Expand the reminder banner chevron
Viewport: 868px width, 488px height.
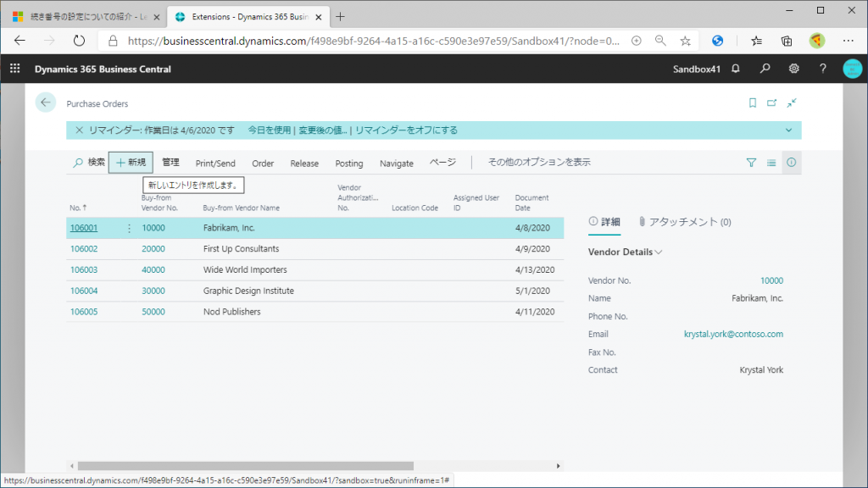point(789,130)
